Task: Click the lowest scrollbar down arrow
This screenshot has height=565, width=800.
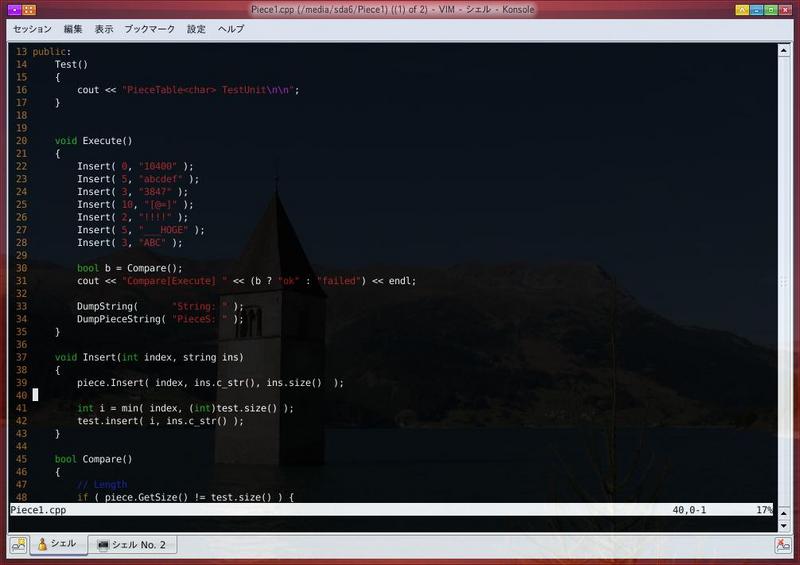Action: [784, 525]
